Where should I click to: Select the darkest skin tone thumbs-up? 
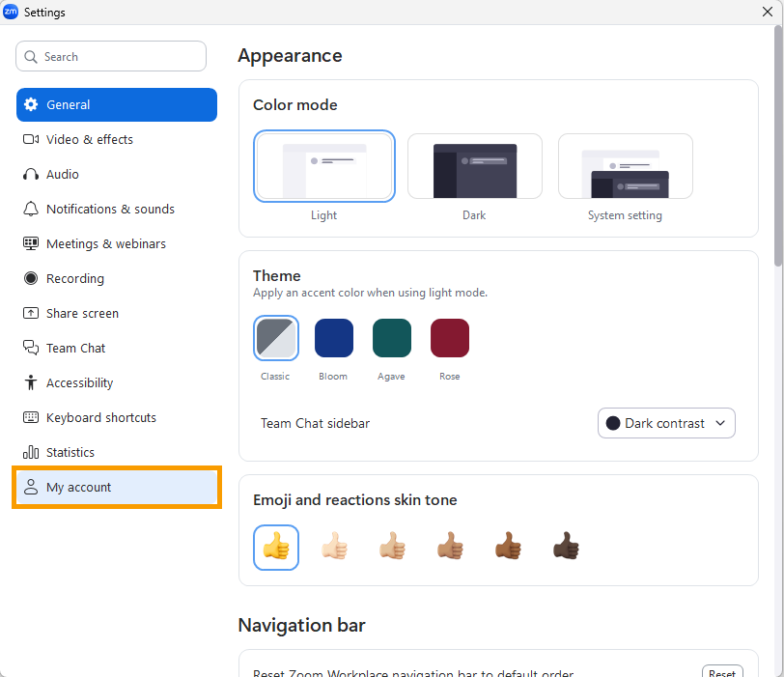565,548
